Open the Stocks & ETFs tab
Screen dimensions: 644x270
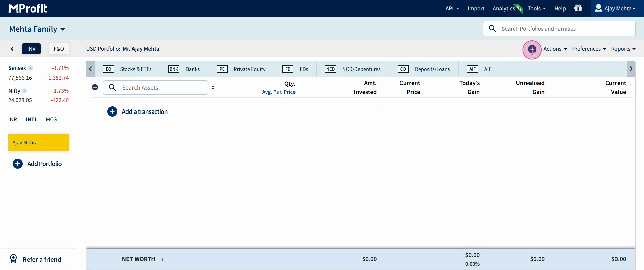(127, 69)
